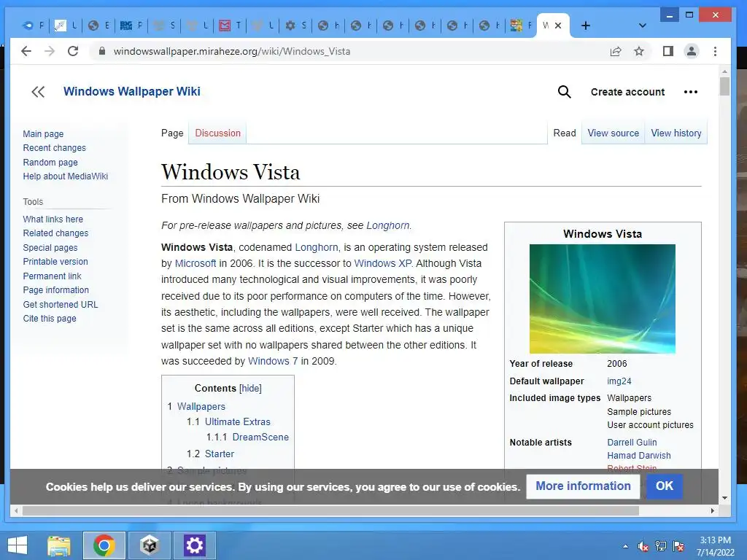Open Help about MediaWiki
Screen dimensions: 747x560
pyautogui.click(x=65, y=176)
